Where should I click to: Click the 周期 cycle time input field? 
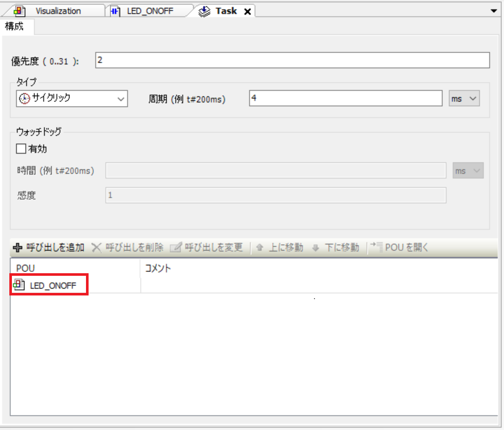tap(345, 98)
